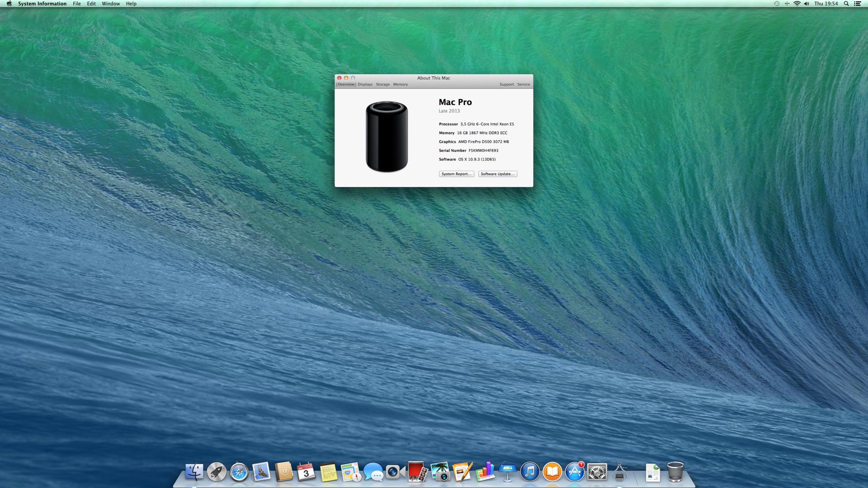Minimize the About This Mac window
The width and height of the screenshot is (868, 488).
pyautogui.click(x=346, y=78)
